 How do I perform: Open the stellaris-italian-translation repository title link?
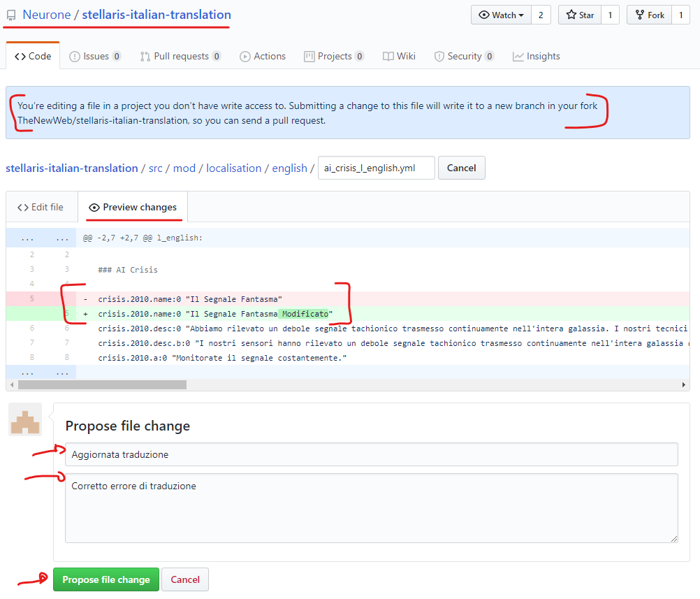tap(156, 15)
